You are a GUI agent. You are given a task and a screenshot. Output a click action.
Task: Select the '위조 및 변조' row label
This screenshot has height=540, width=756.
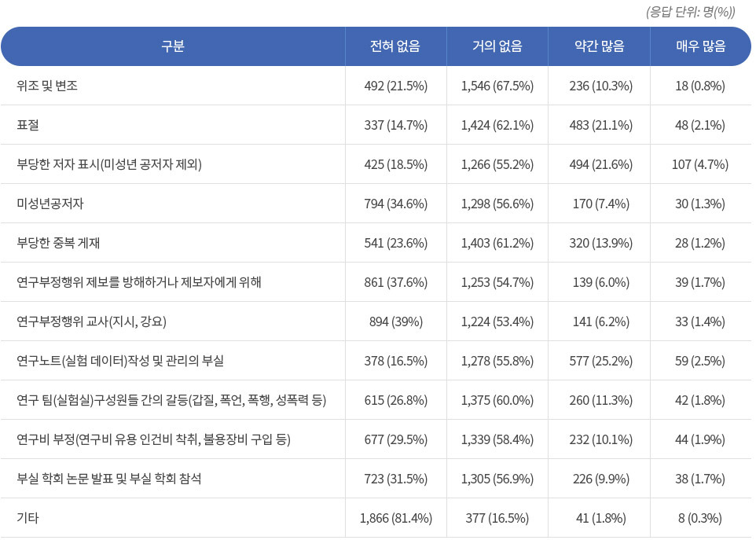coord(47,86)
